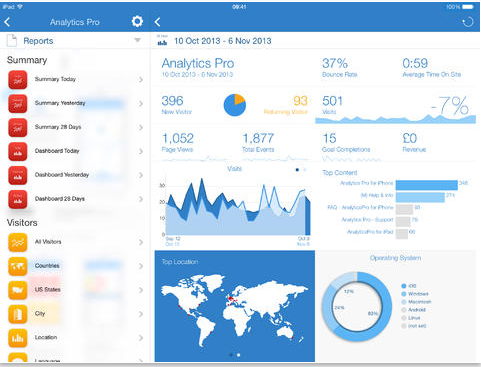Tap the 1,052 Page Views metric
The height and width of the screenshot is (367, 481).
click(x=178, y=143)
